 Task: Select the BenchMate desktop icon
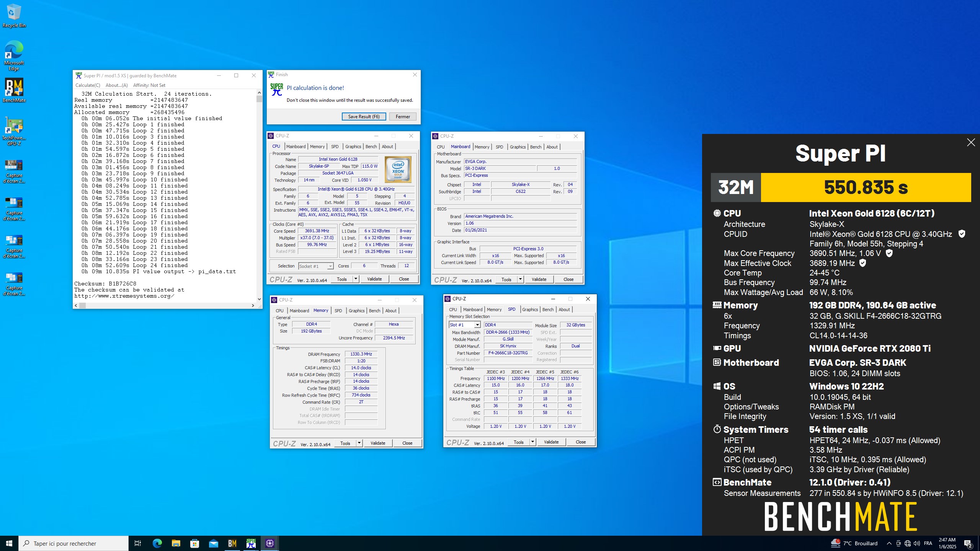tap(14, 90)
